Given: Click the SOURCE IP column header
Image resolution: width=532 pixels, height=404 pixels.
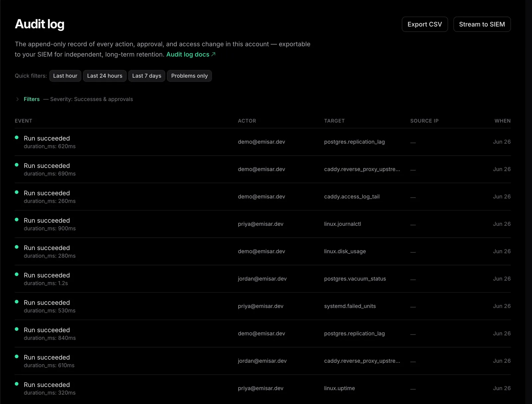Looking at the screenshot, I should (x=424, y=121).
